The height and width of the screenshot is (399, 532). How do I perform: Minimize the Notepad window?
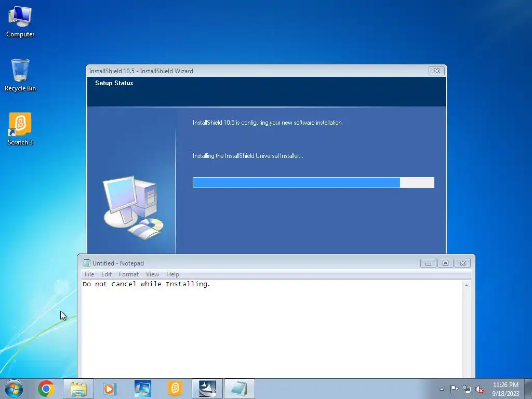point(428,263)
